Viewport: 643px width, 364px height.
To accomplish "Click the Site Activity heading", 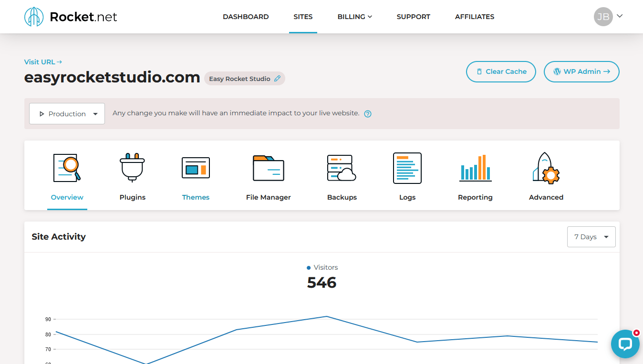I will (59, 237).
